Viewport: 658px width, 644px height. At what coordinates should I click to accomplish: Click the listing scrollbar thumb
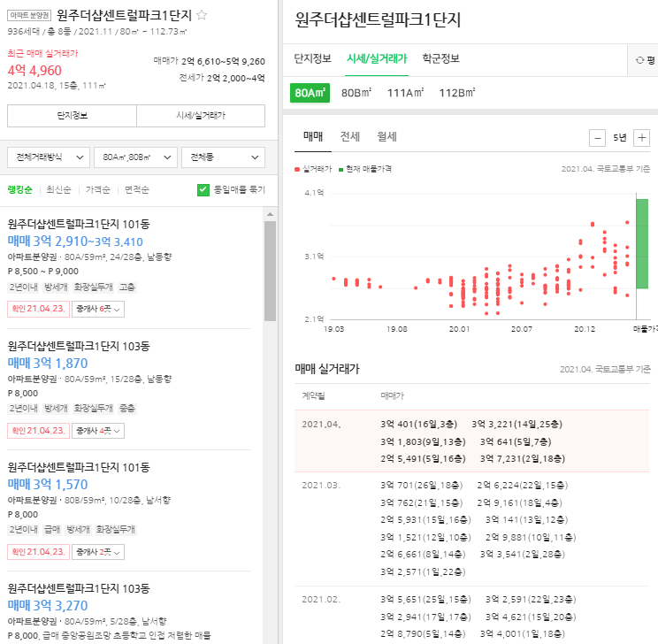click(x=271, y=272)
